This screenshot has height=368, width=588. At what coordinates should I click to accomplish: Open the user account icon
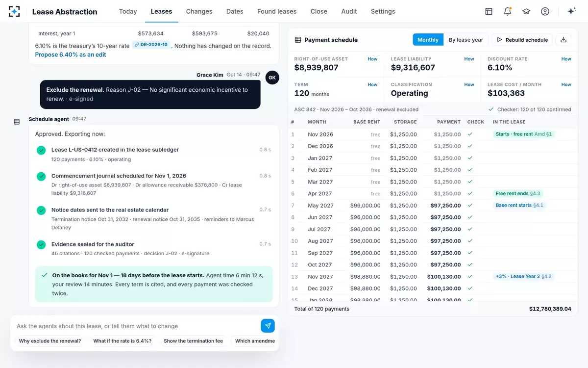click(x=545, y=11)
